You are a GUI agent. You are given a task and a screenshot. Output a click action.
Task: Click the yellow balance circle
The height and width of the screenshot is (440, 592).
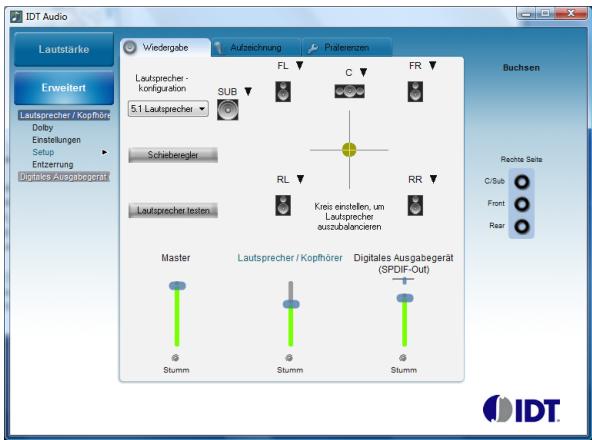pos(349,150)
